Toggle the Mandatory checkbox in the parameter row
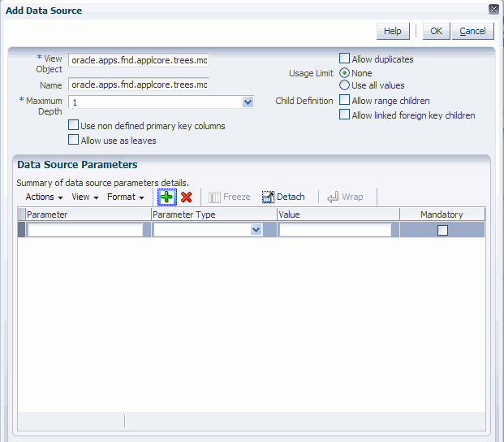 point(442,230)
